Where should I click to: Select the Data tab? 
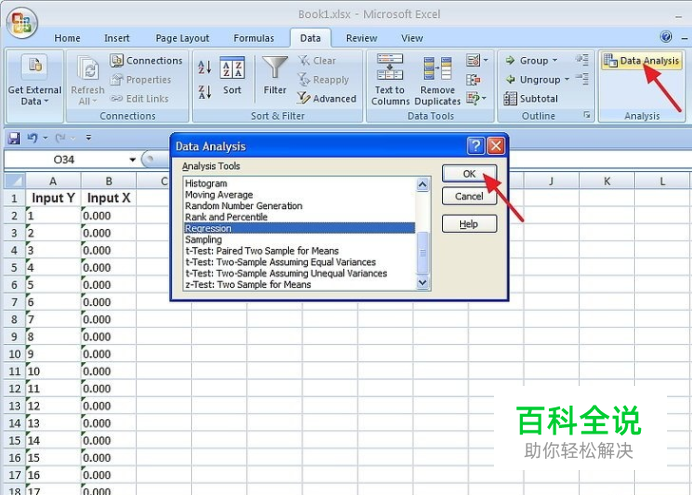[x=310, y=38]
